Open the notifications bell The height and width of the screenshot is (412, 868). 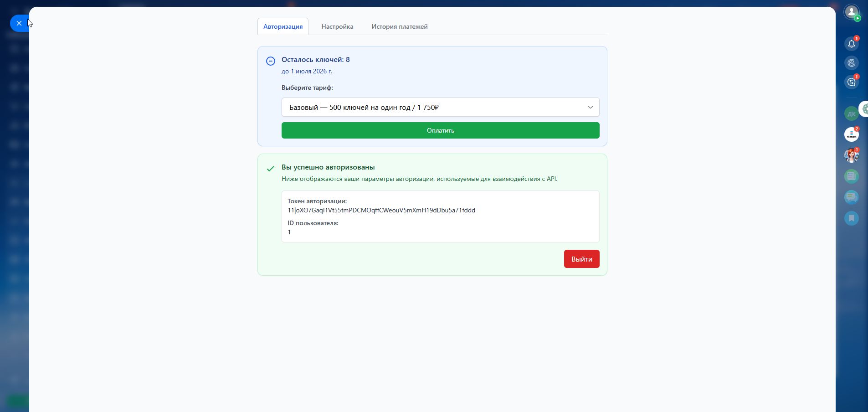point(851,44)
